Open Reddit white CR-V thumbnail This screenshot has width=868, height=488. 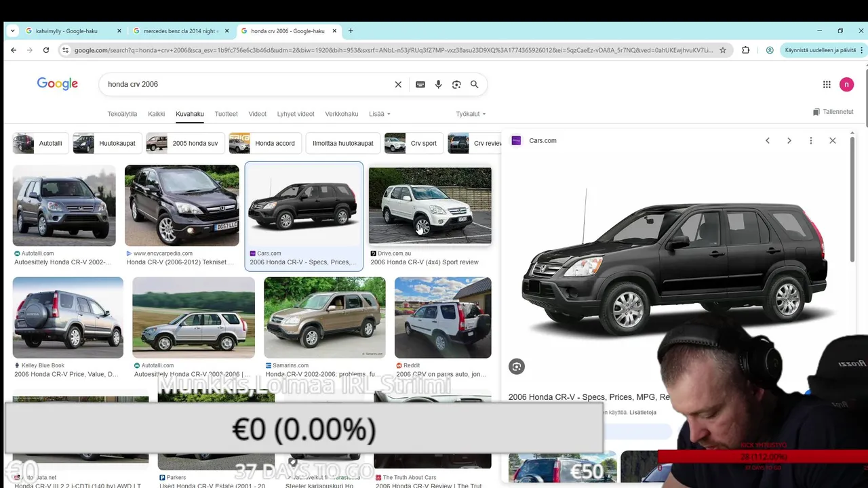443,317
